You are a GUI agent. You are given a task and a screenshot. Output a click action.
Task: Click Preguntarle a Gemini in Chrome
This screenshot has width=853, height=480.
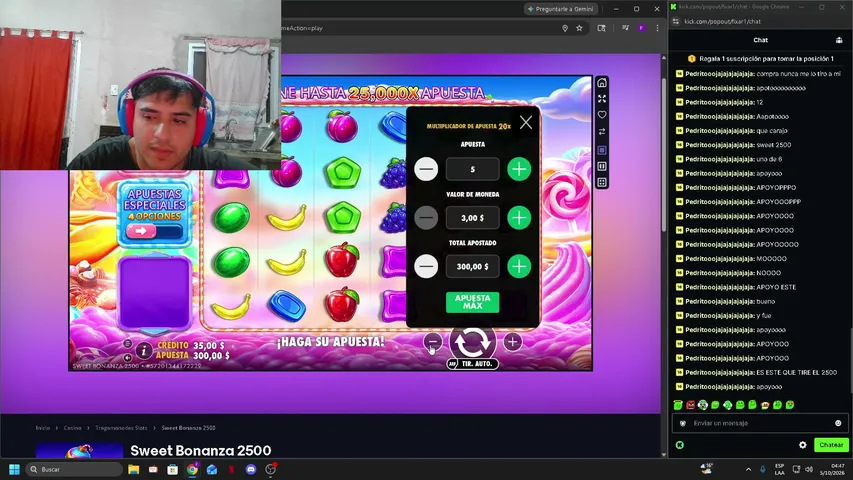(560, 9)
